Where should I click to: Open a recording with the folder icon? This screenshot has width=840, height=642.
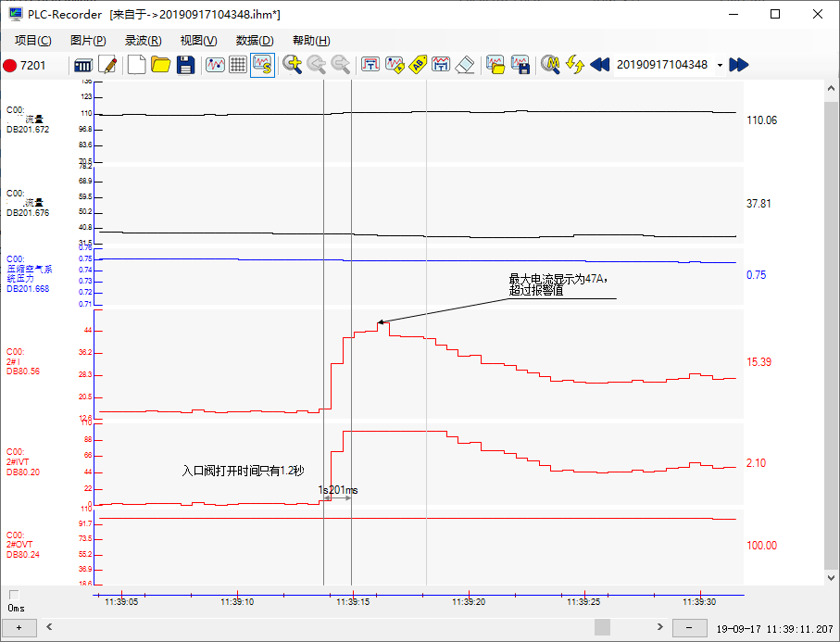coord(160,65)
